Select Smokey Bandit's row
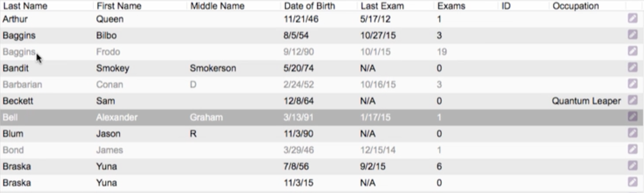This screenshot has height=193, width=644. [322, 68]
